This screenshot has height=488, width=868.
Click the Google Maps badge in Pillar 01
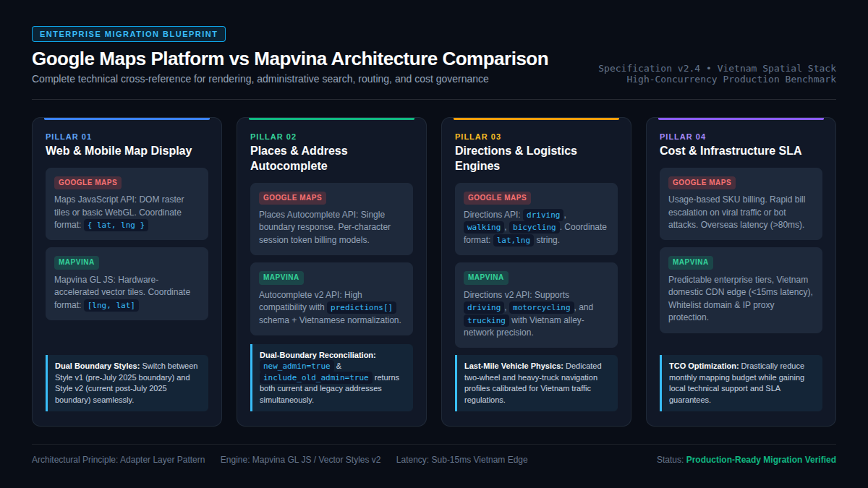click(88, 183)
